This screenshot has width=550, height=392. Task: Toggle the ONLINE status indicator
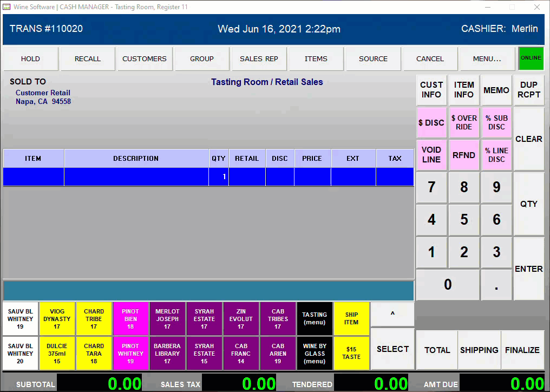pos(531,58)
